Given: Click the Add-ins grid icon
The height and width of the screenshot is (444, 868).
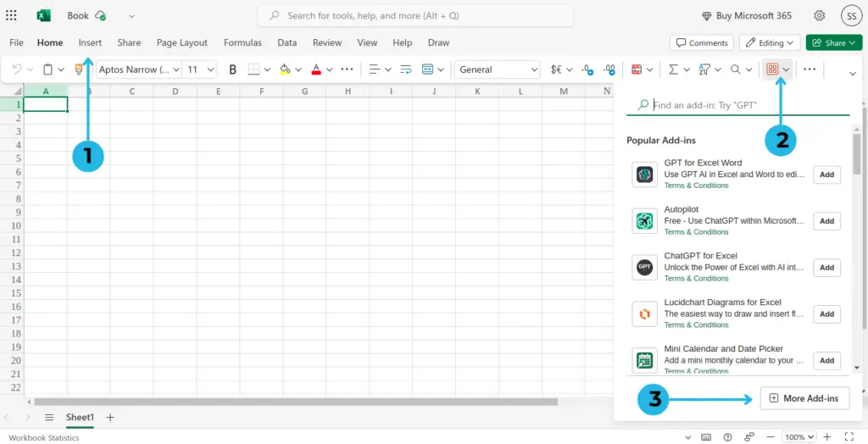Looking at the screenshot, I should tap(772, 69).
